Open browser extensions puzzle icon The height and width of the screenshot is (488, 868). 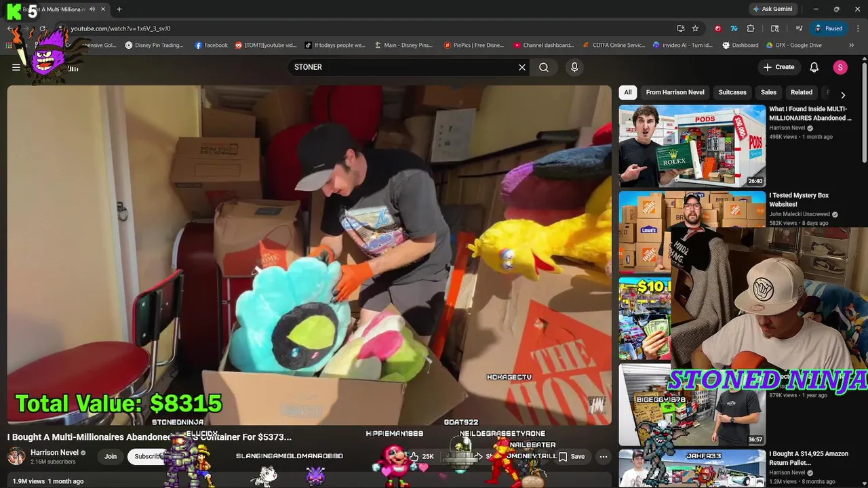pos(751,28)
